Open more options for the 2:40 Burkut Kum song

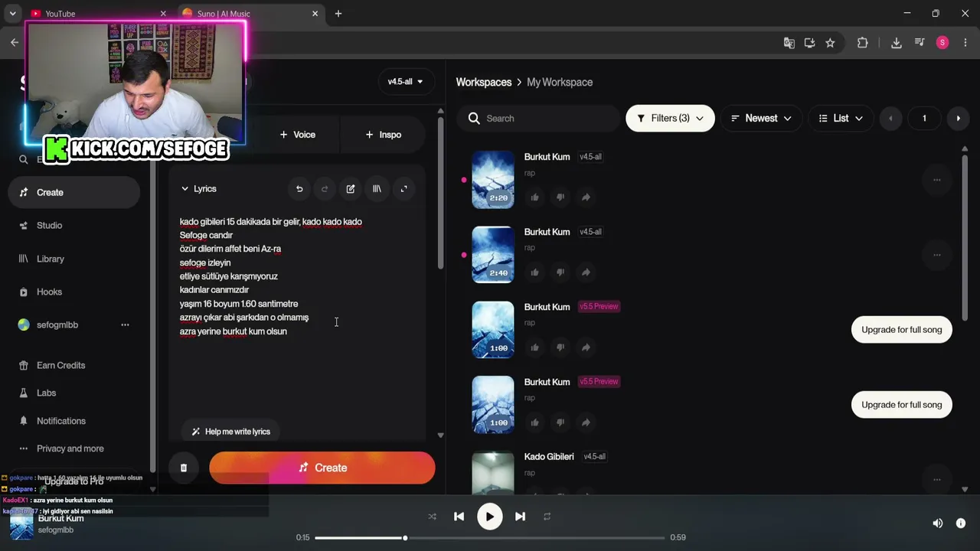[936, 255]
